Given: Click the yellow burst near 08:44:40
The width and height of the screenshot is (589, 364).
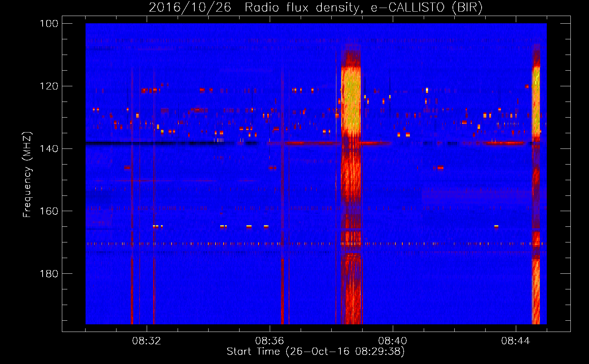Looking at the screenshot, I should point(536,101).
